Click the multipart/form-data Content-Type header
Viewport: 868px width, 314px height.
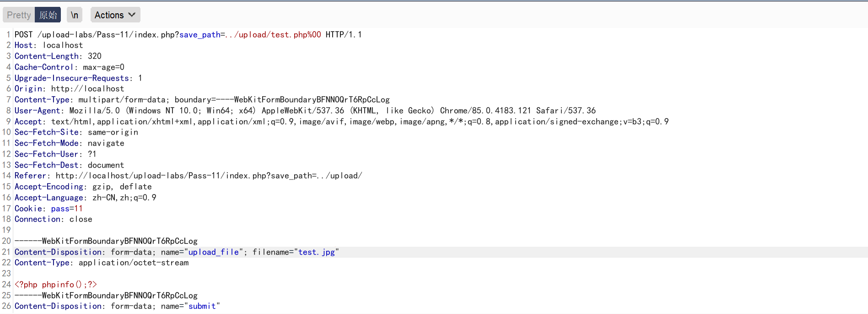click(x=202, y=100)
